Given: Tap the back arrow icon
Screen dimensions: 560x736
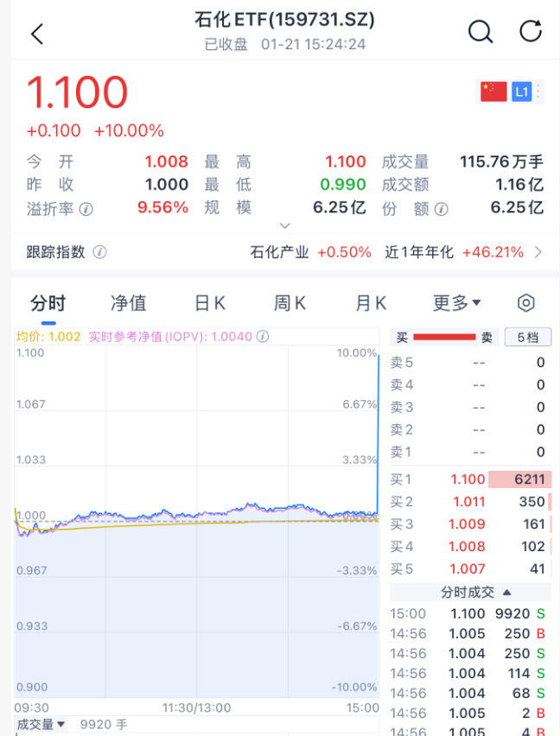Looking at the screenshot, I should [x=36, y=34].
